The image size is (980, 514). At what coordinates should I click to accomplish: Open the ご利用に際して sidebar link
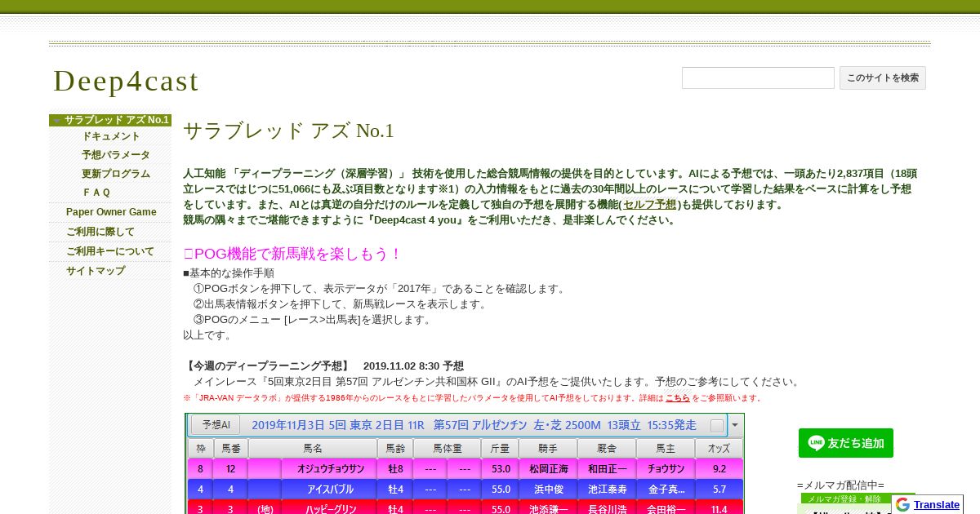(100, 232)
